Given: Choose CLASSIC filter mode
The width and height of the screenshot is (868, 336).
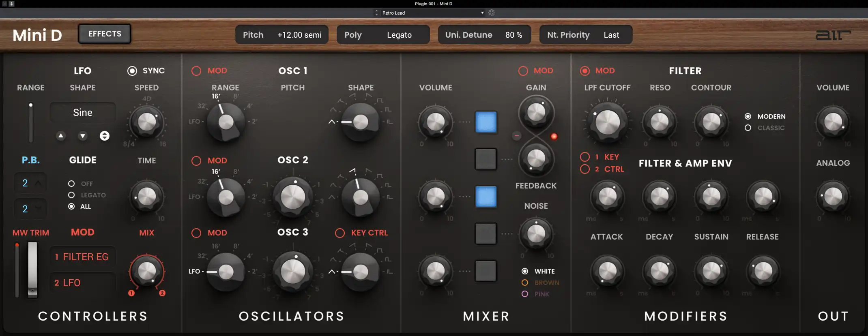Looking at the screenshot, I should [748, 128].
